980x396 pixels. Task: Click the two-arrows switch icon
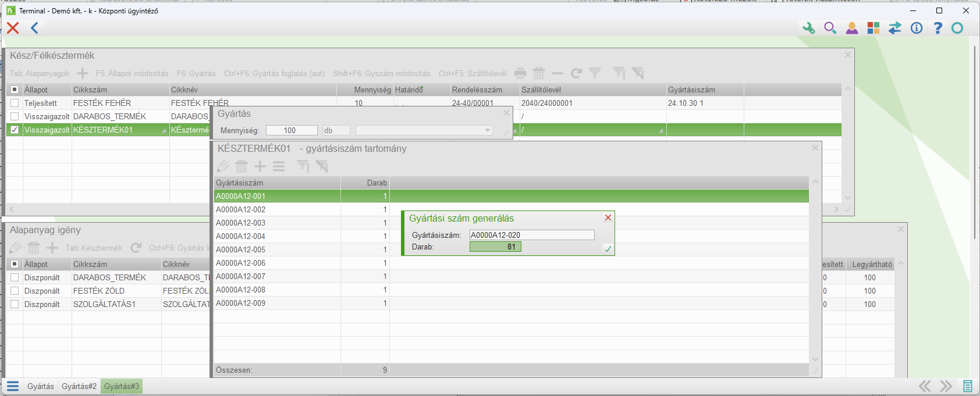click(x=895, y=28)
